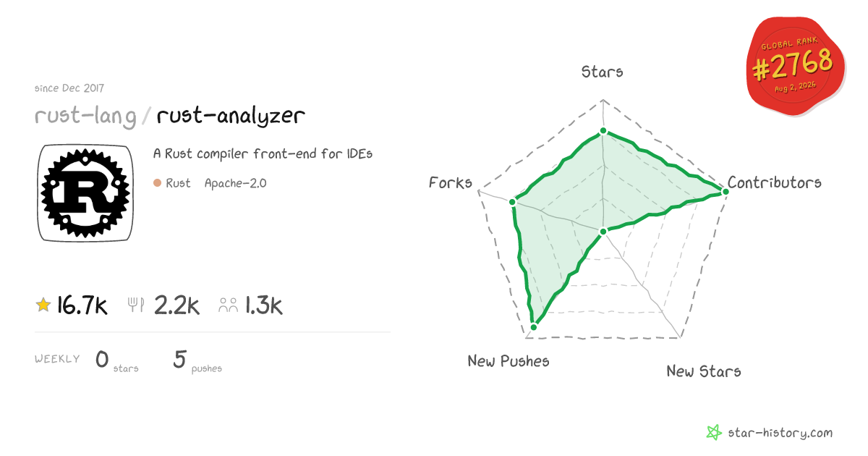
Task: Click the star-history.com green star logo
Action: coord(714,433)
